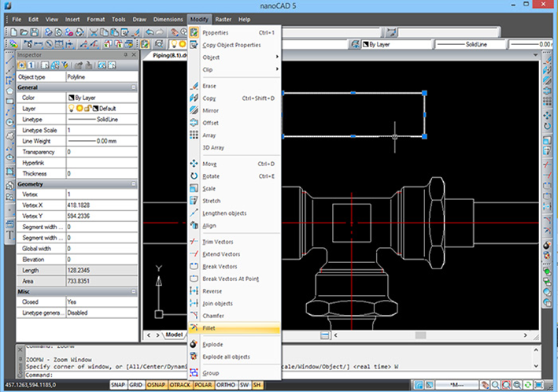This screenshot has width=558, height=392.
Task: Switch to the Model layout tab
Action: (x=175, y=335)
